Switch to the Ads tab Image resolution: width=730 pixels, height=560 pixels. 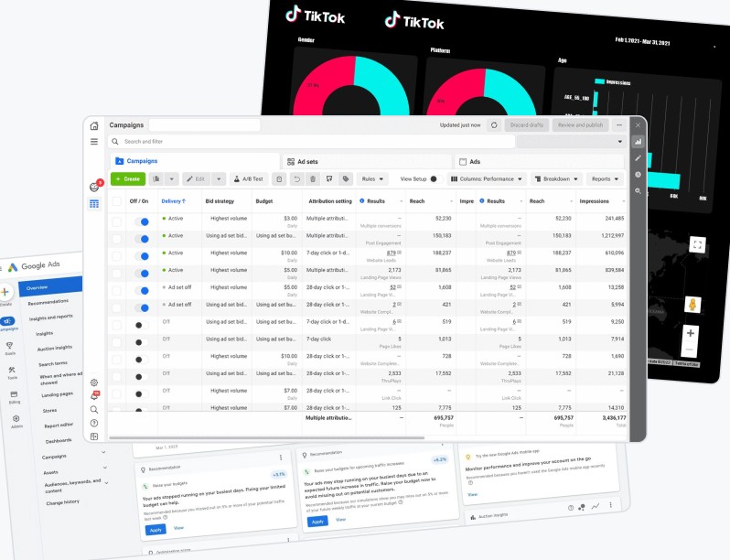pos(540,162)
